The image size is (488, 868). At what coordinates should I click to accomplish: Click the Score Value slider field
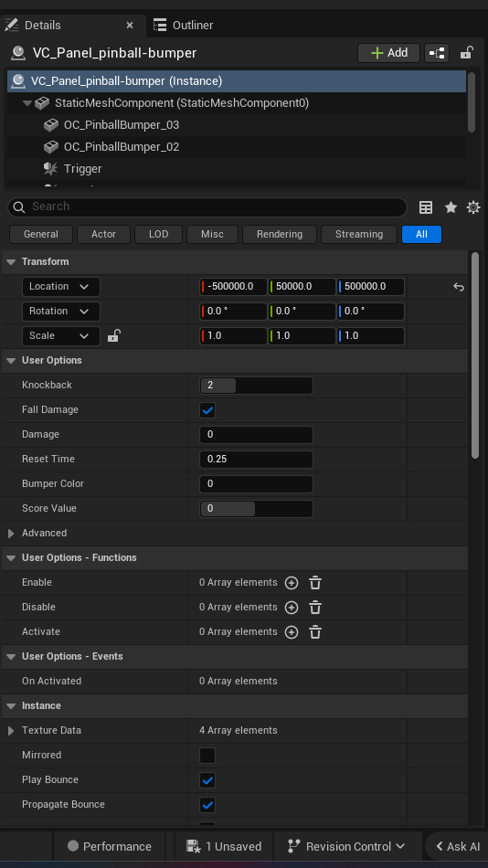pyautogui.click(x=256, y=509)
